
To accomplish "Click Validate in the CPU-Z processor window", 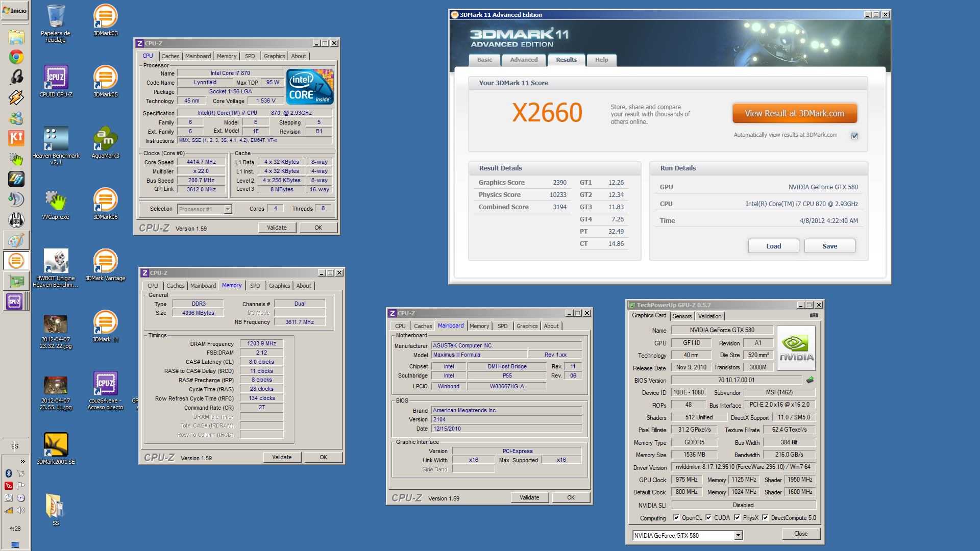I will click(277, 228).
